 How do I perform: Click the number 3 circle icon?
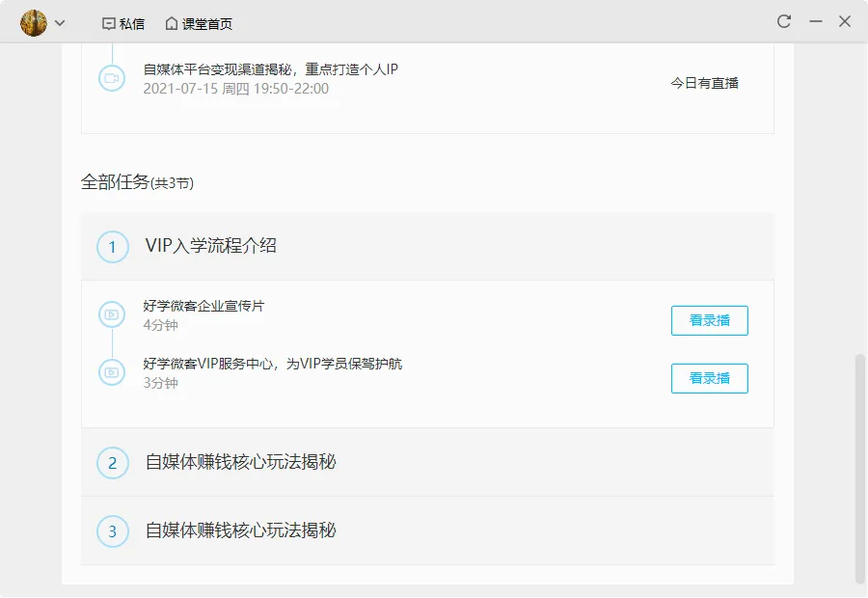pyautogui.click(x=113, y=531)
